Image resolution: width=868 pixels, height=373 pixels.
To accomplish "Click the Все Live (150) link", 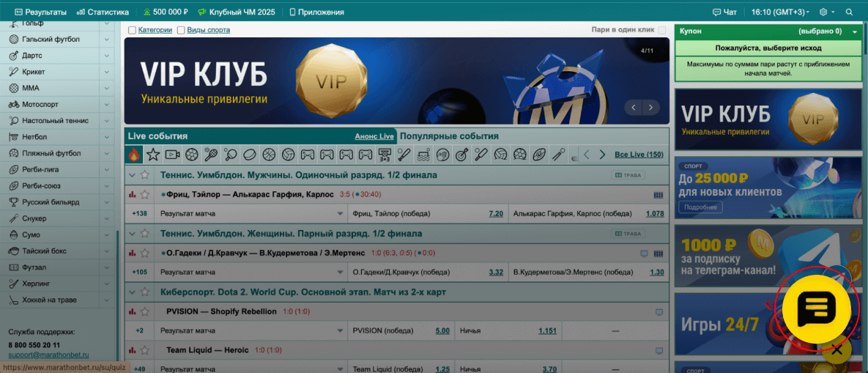I will (639, 155).
